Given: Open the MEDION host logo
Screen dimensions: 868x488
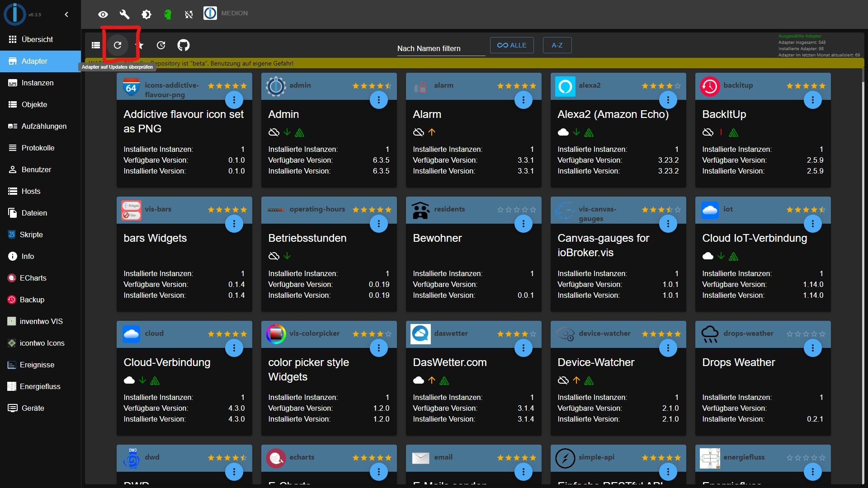Looking at the screenshot, I should [x=210, y=13].
